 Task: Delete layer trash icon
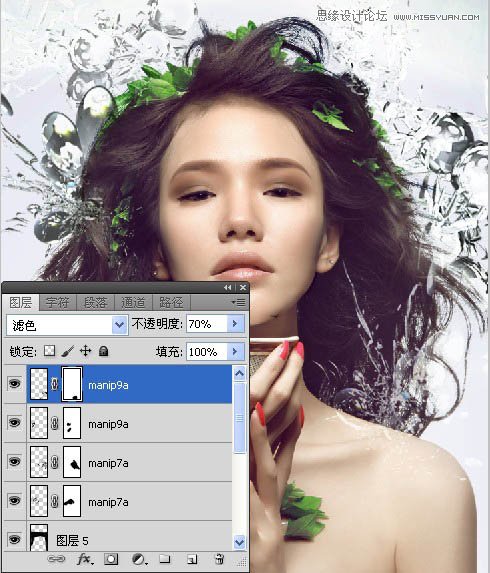219,559
